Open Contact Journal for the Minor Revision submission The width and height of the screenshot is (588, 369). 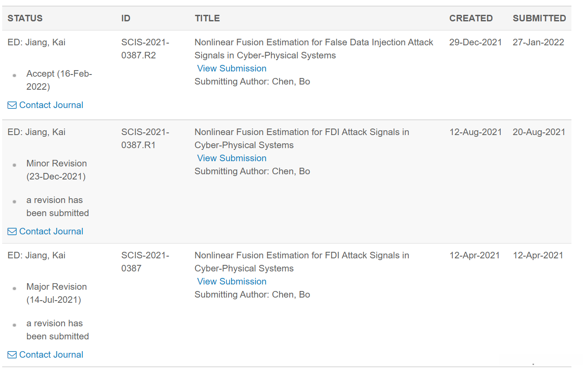click(51, 231)
